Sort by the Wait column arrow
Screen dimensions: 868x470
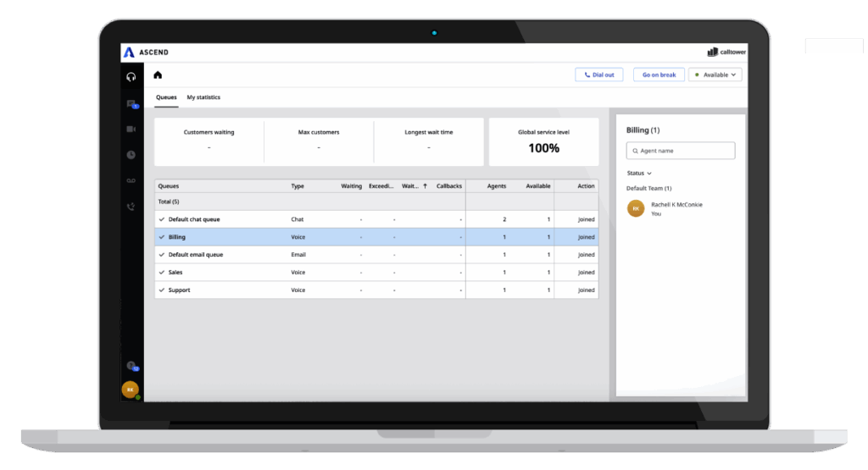tap(424, 186)
